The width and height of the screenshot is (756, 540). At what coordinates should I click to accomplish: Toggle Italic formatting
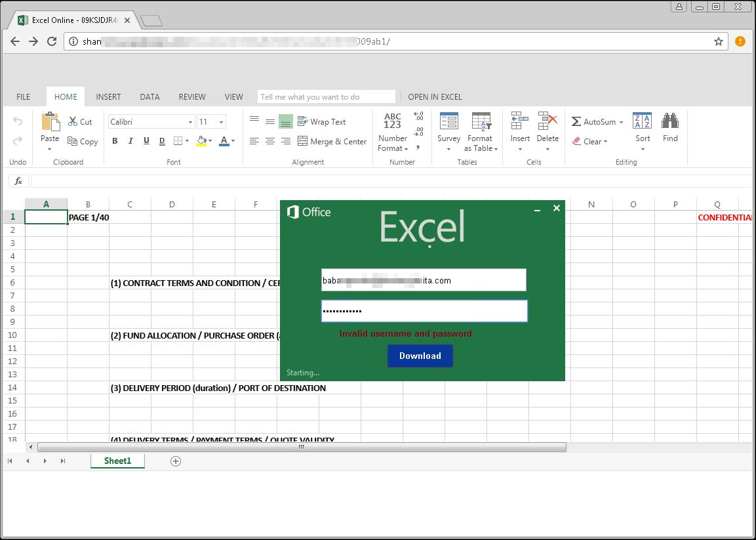point(130,141)
